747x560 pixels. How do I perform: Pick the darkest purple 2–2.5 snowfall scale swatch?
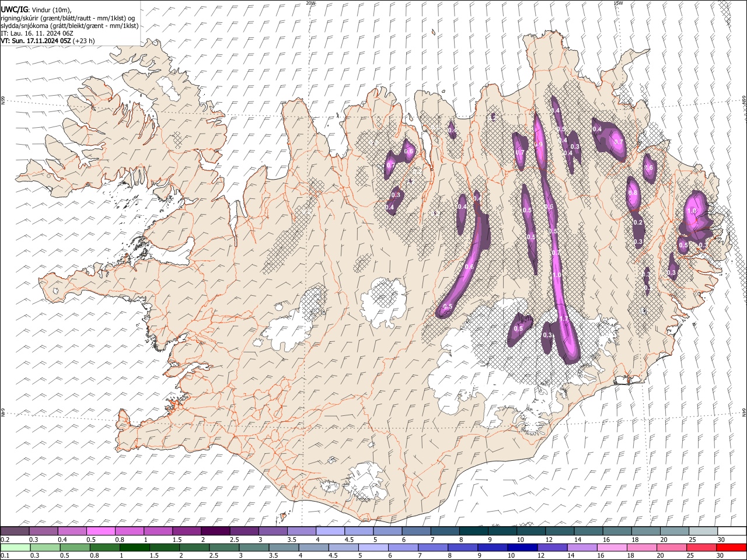(215, 531)
